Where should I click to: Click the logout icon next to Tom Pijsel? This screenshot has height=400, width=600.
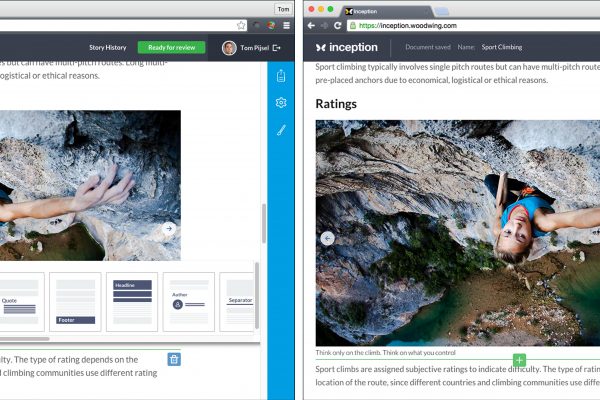277,48
